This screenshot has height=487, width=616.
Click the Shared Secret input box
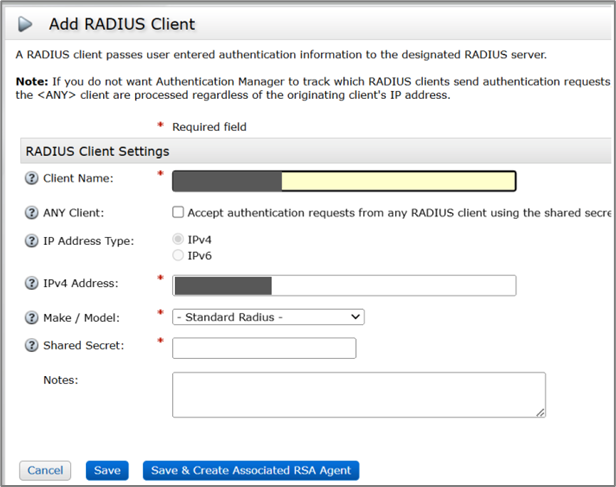click(x=264, y=348)
